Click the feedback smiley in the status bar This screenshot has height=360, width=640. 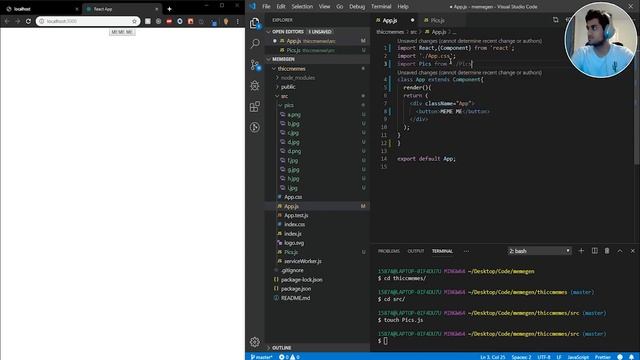(620, 357)
